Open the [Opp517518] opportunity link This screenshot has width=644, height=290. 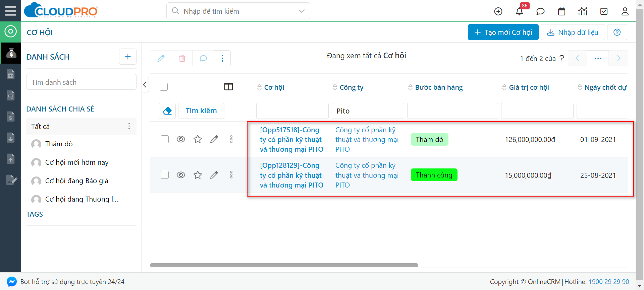(291, 139)
